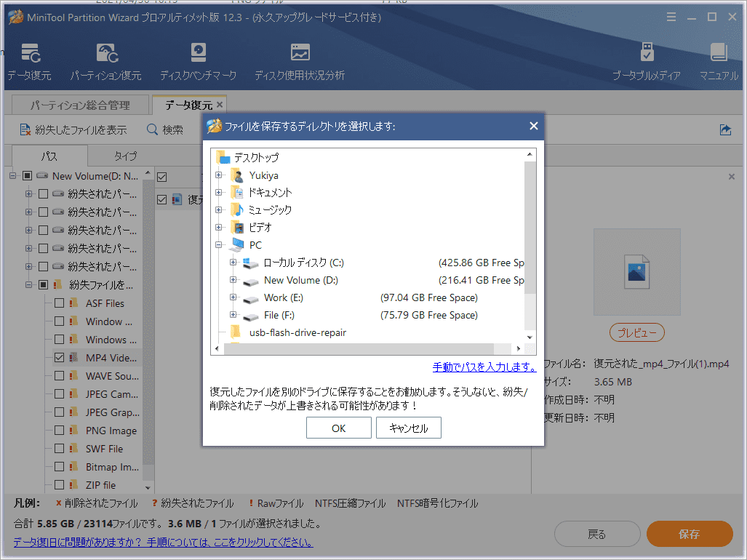Click the export arrow icon above the preview panel
Image resolution: width=747 pixels, height=560 pixels.
pyautogui.click(x=725, y=129)
